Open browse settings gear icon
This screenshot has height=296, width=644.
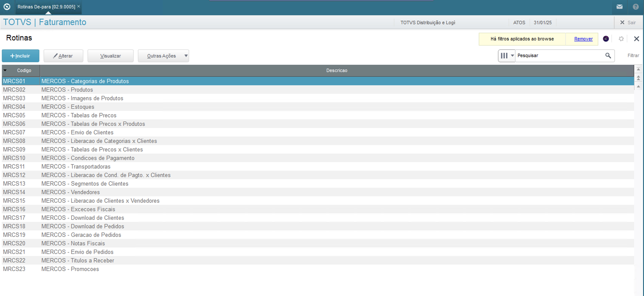pyautogui.click(x=621, y=39)
